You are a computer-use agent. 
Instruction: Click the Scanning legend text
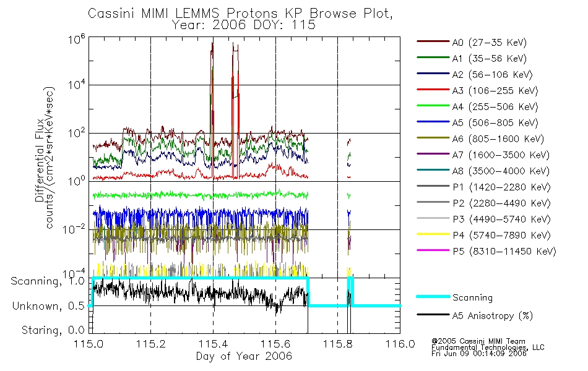[x=472, y=298]
